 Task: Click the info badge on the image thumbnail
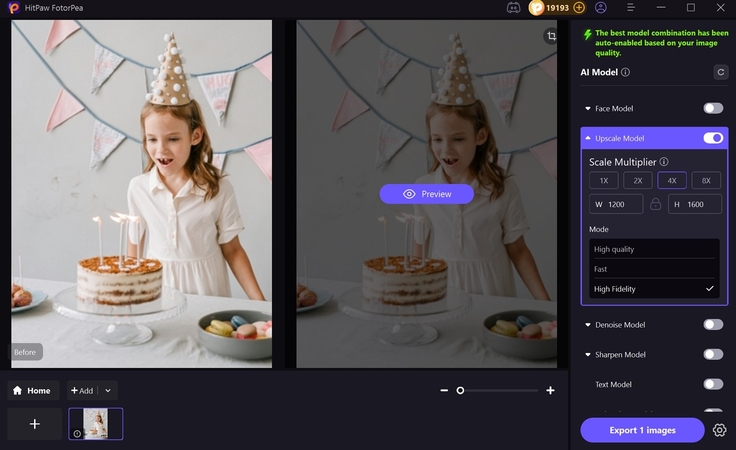click(77, 434)
